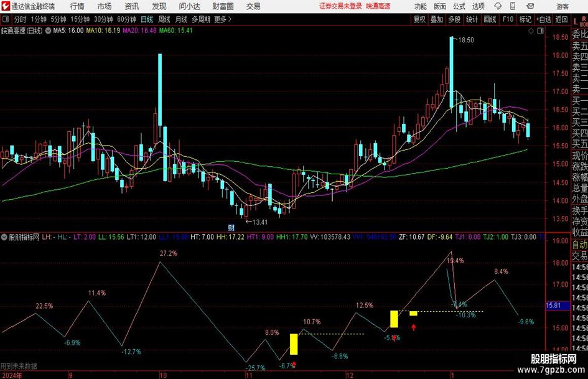Image resolution: width=588 pixels, height=379 pixels.
Task: Open the 市场 menu
Action: tap(105, 6)
